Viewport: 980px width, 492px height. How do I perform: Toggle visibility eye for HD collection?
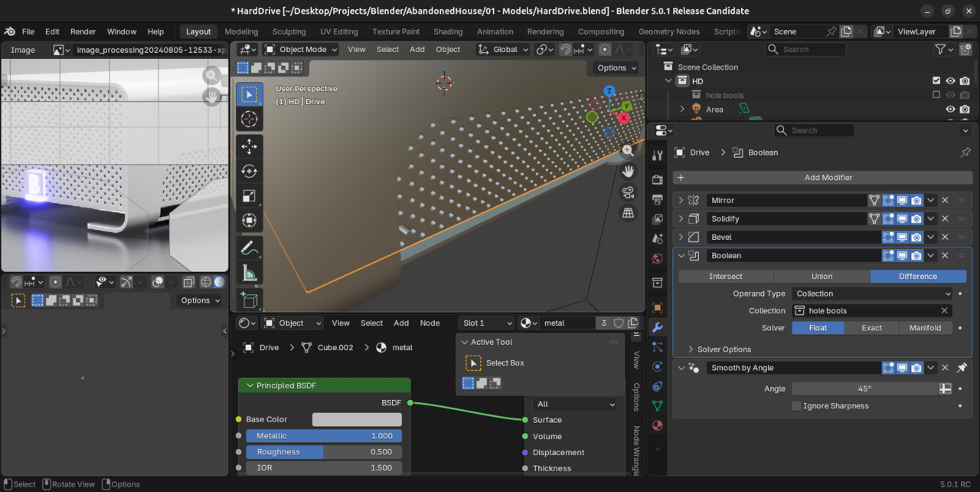click(950, 81)
